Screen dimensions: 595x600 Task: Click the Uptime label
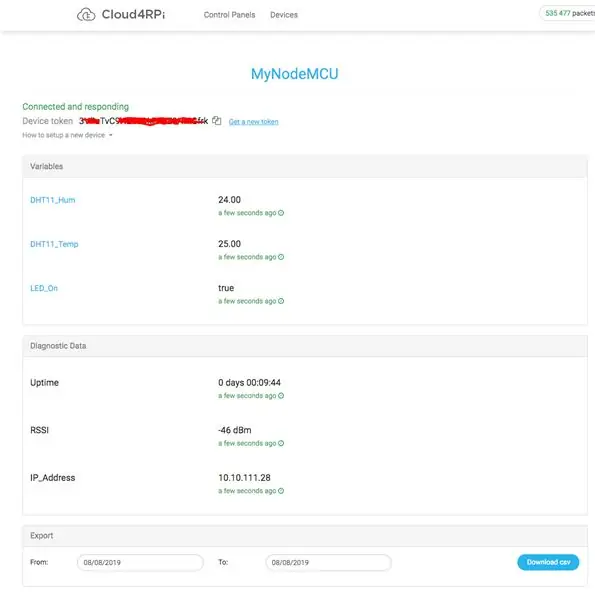(44, 383)
